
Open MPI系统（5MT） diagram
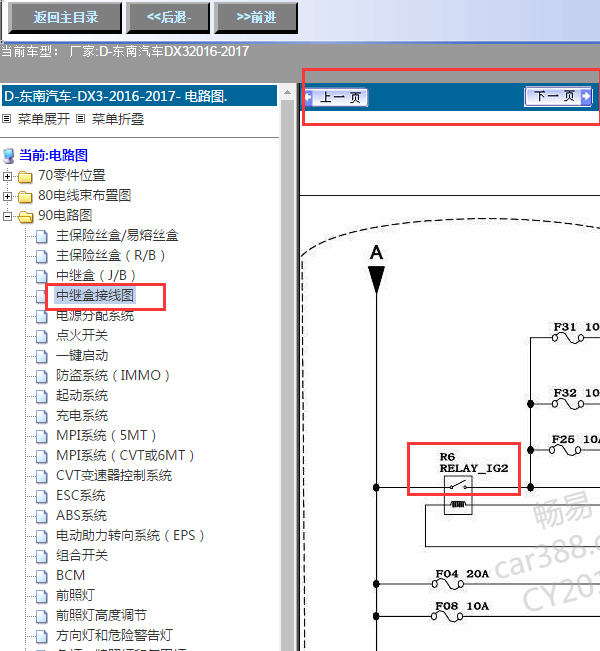click(106, 435)
